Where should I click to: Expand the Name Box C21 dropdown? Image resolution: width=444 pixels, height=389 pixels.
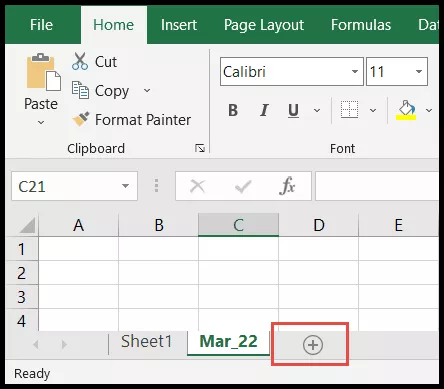(x=125, y=186)
